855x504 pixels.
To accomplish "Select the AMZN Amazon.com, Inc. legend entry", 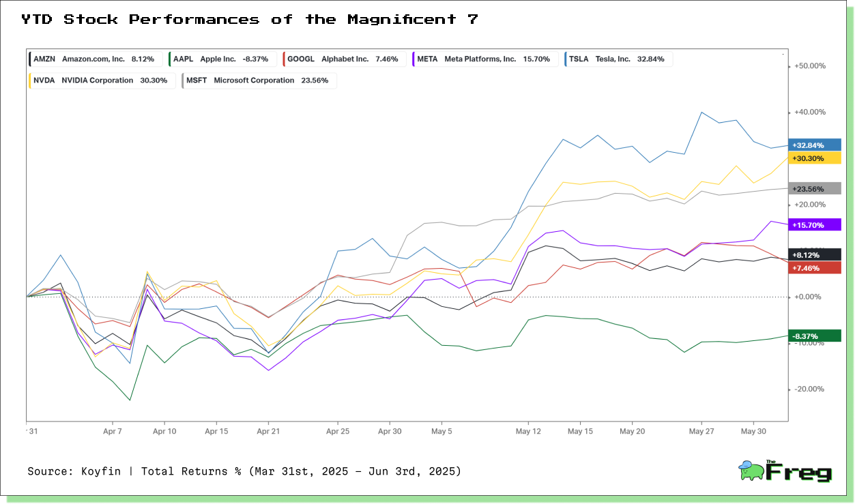I will click(x=96, y=59).
